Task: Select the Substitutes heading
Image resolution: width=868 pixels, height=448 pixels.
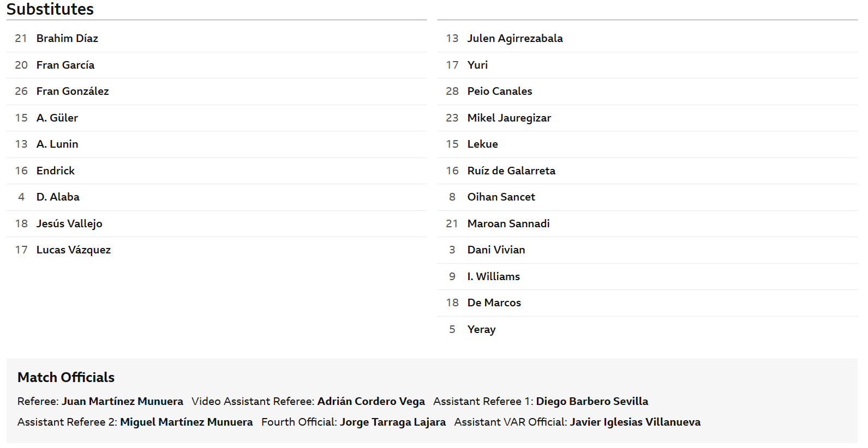Action: click(x=50, y=9)
